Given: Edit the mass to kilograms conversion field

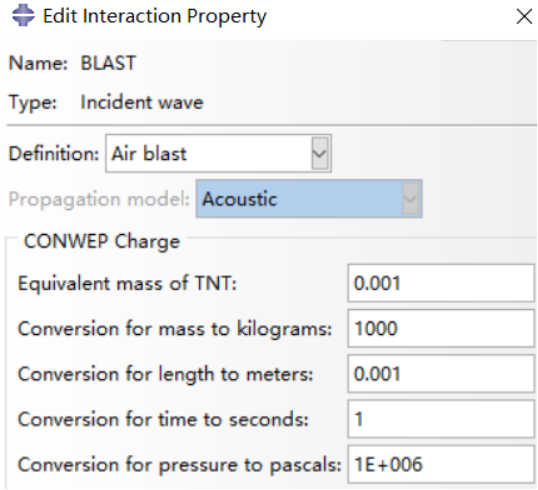Looking at the screenshot, I should pyautogui.click(x=441, y=328).
